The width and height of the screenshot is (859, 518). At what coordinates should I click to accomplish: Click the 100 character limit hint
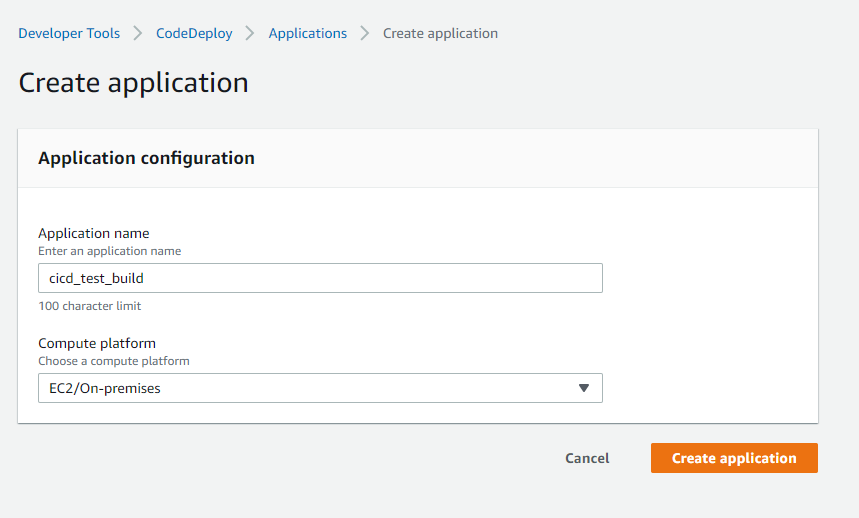(x=90, y=306)
